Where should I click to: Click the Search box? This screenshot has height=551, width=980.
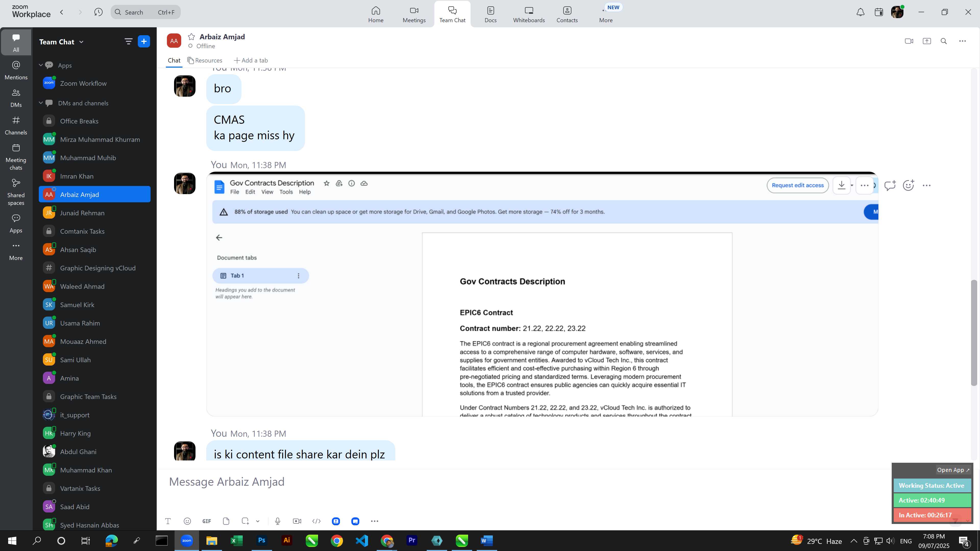146,12
